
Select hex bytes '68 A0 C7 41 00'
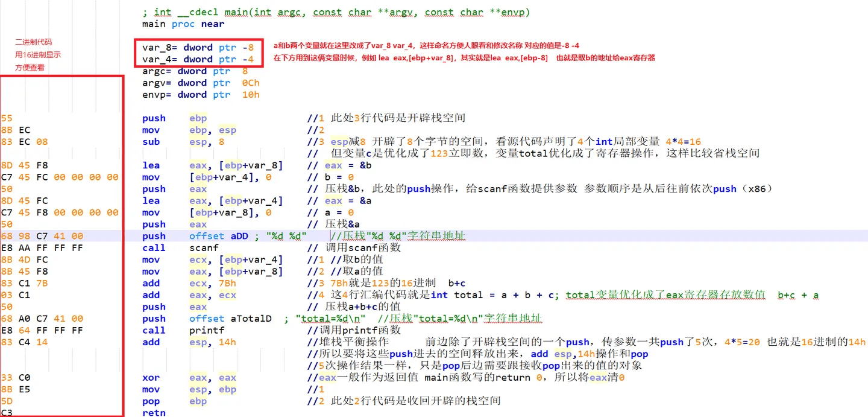[x=42, y=319]
